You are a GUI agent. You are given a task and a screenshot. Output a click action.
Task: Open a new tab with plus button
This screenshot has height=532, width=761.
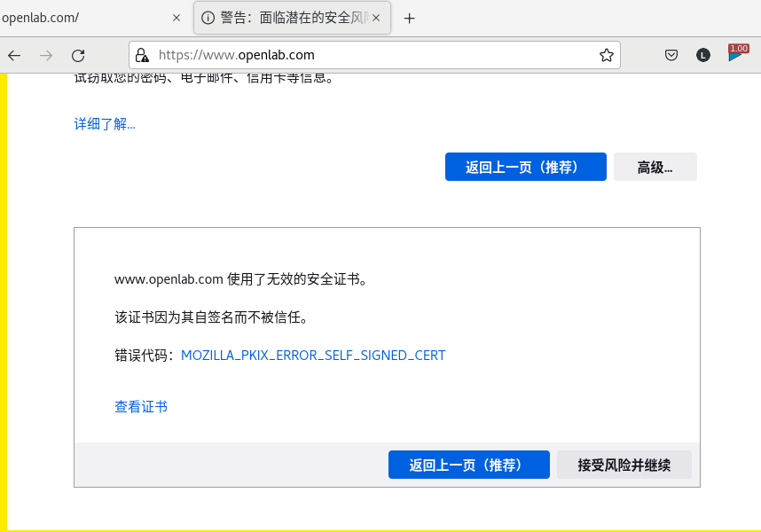coord(409,19)
